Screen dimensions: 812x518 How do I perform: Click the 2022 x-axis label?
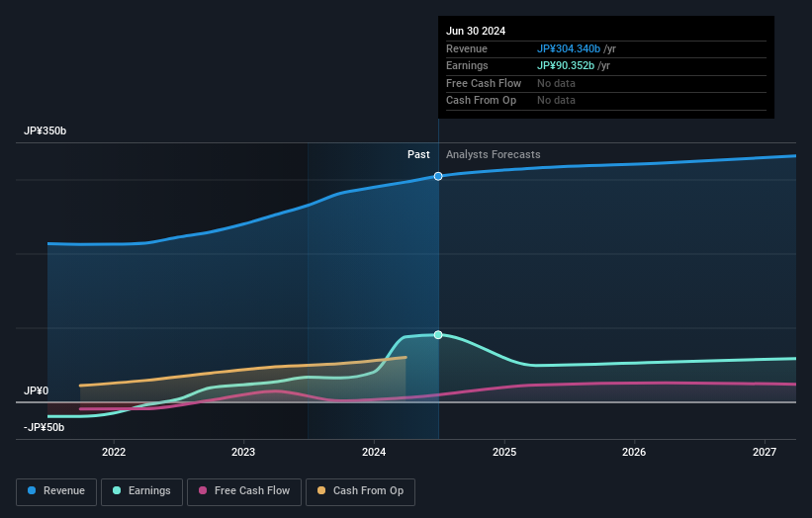pos(114,453)
